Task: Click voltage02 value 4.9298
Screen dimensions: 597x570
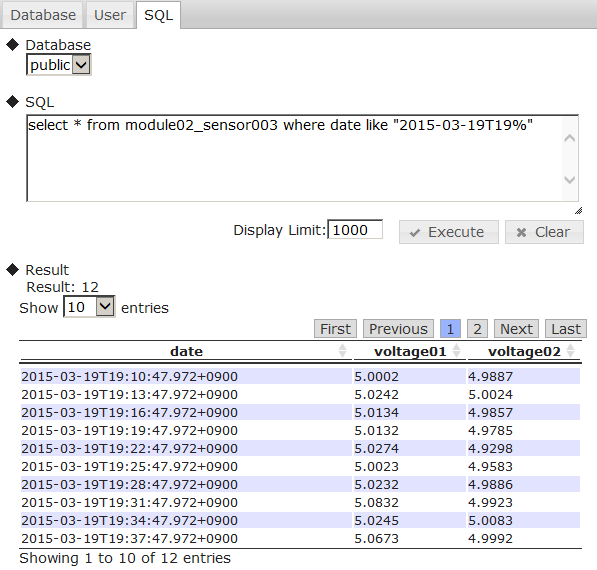Action: tap(490, 449)
